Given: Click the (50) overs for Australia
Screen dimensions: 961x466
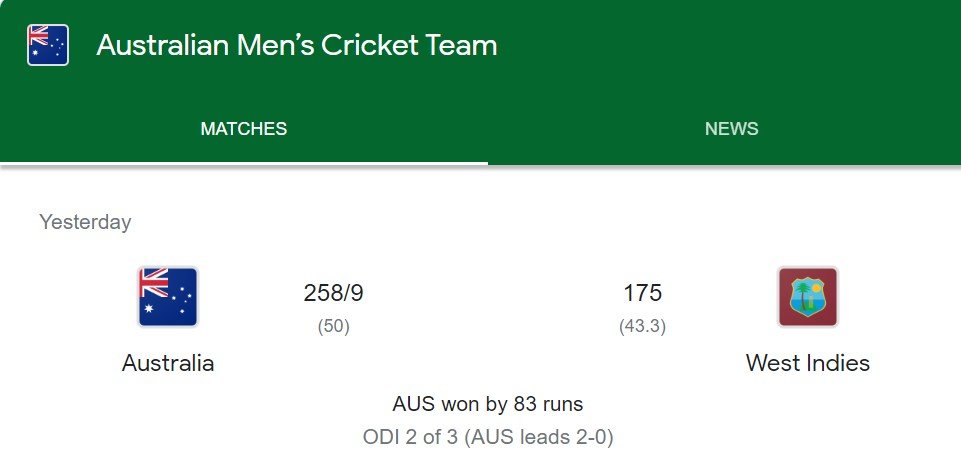Looking at the screenshot, I should 333,327.
